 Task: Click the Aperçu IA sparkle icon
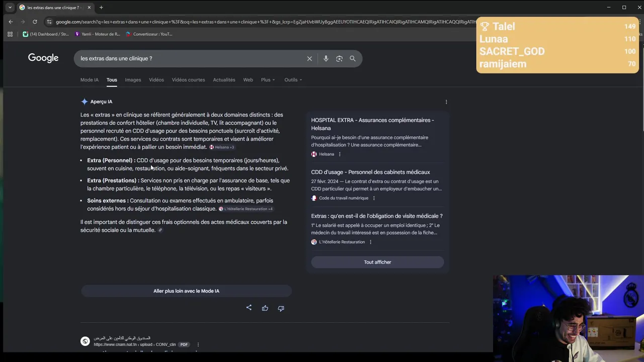(x=85, y=102)
